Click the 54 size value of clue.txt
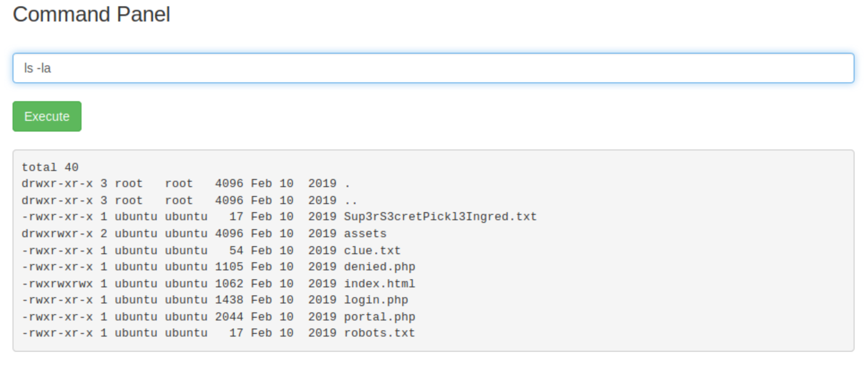Screen dimensions: 868x384 (x=236, y=251)
